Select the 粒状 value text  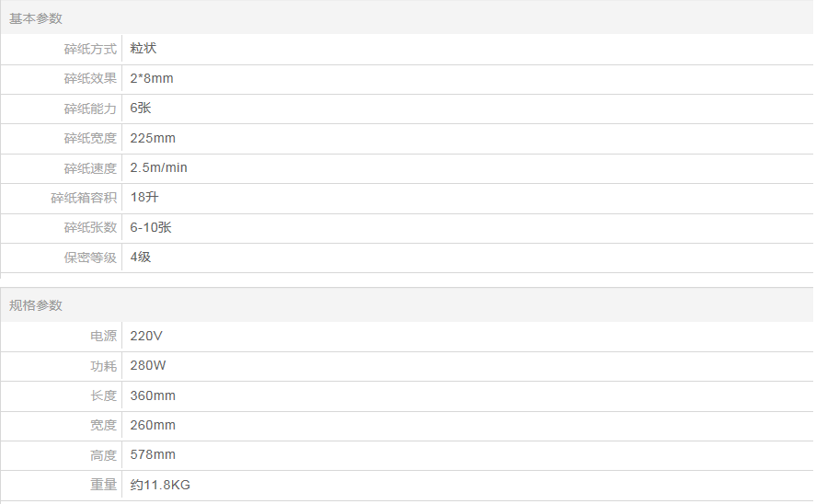tap(144, 49)
